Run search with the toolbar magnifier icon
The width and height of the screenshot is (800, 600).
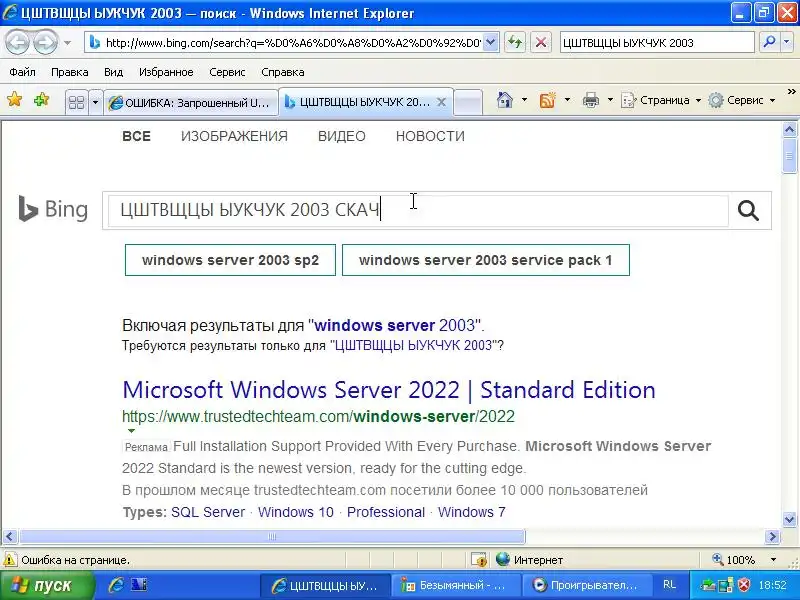click(769, 43)
